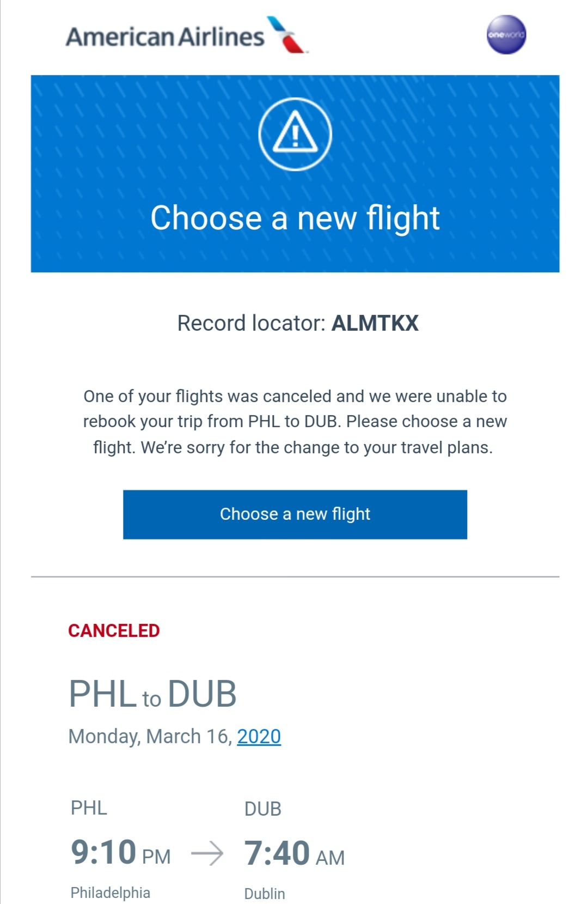The image size is (588, 904).
Task: Click the American Airlines eagle tail logo icon
Action: coord(286,35)
